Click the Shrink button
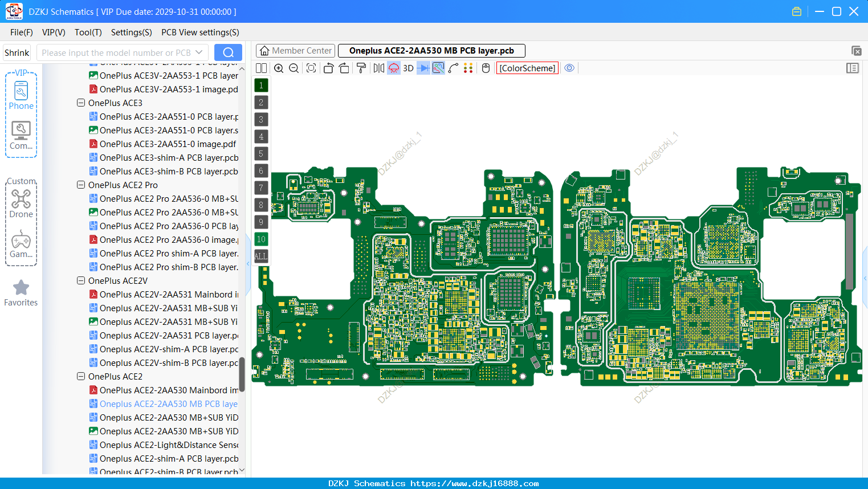 pos(17,52)
